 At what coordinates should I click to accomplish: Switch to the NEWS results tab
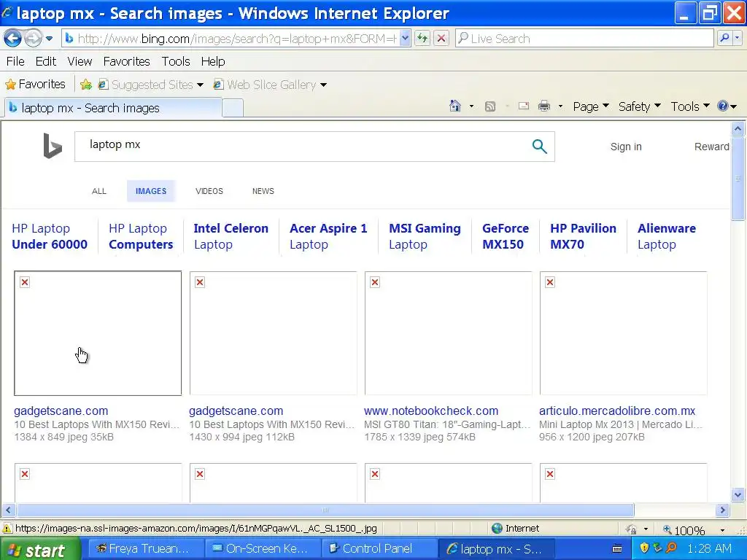[x=263, y=191]
